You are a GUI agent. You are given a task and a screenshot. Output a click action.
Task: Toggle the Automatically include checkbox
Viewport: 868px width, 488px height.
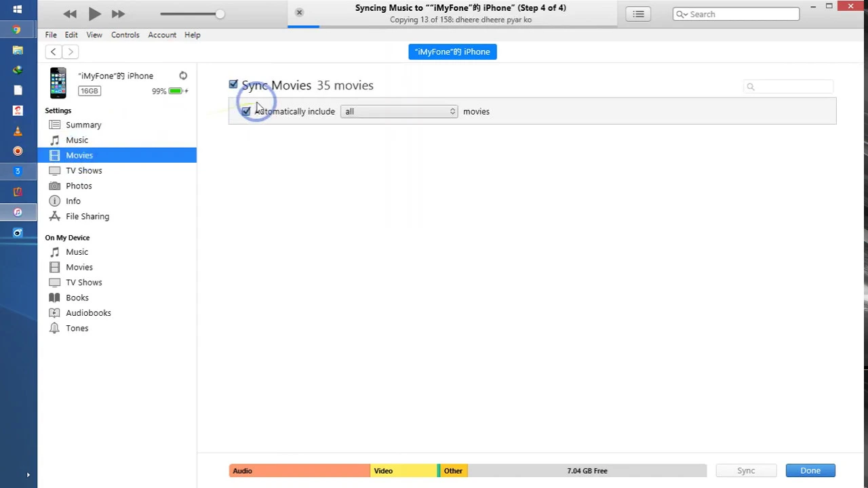coord(245,111)
